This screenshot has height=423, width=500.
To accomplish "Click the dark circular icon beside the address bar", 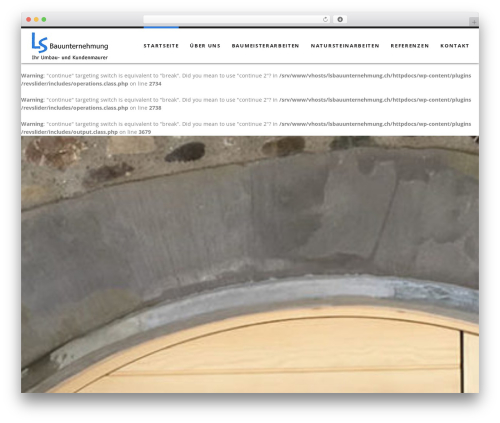I will [340, 20].
